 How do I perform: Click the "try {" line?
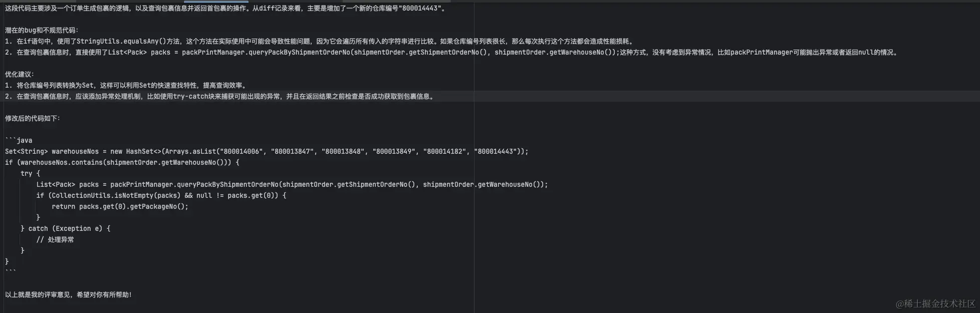pyautogui.click(x=30, y=173)
